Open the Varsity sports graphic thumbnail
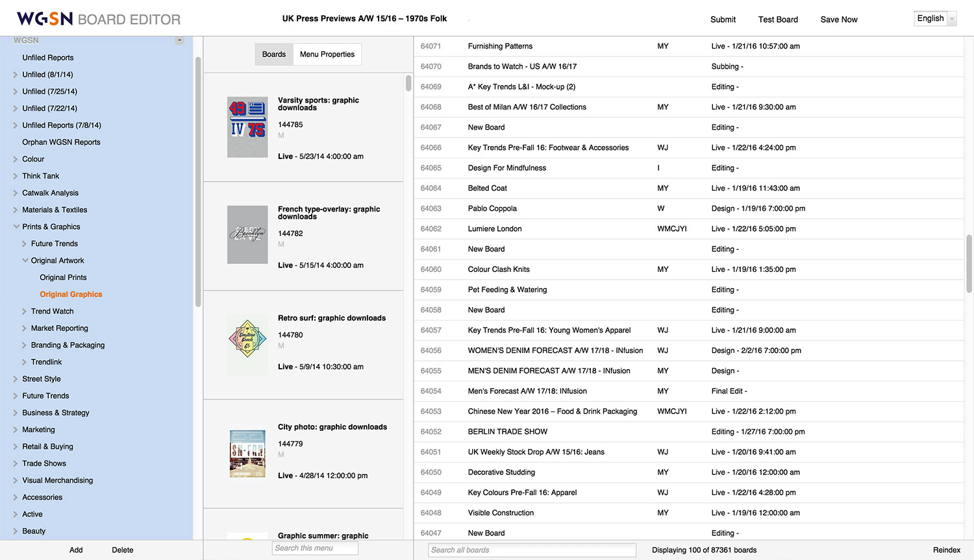 tap(247, 127)
